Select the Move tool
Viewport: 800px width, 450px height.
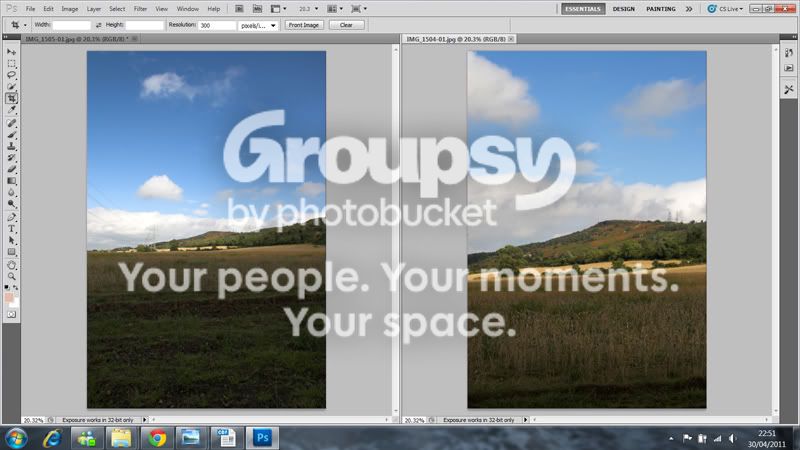pos(11,52)
